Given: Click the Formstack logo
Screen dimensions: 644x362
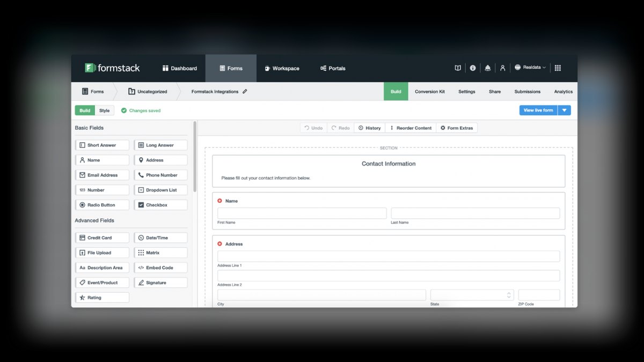Looking at the screenshot, I should pyautogui.click(x=112, y=68).
